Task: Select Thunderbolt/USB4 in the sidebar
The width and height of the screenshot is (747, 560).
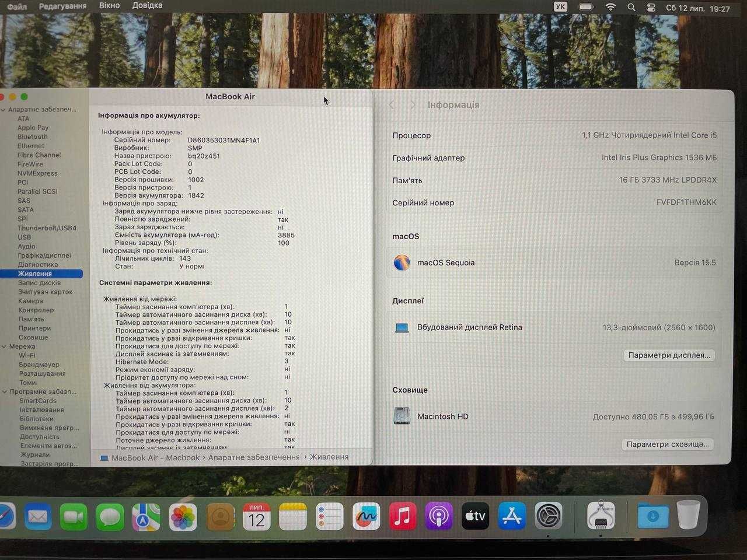Action: [x=47, y=228]
